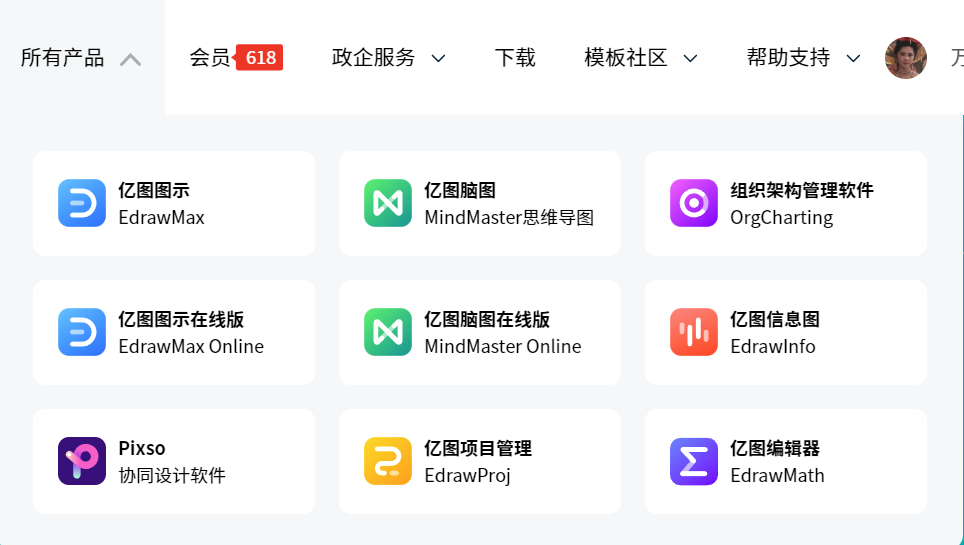Image resolution: width=964 pixels, height=545 pixels.
Task: Open the 亿图脑图在线版 product link
Action: (487, 320)
